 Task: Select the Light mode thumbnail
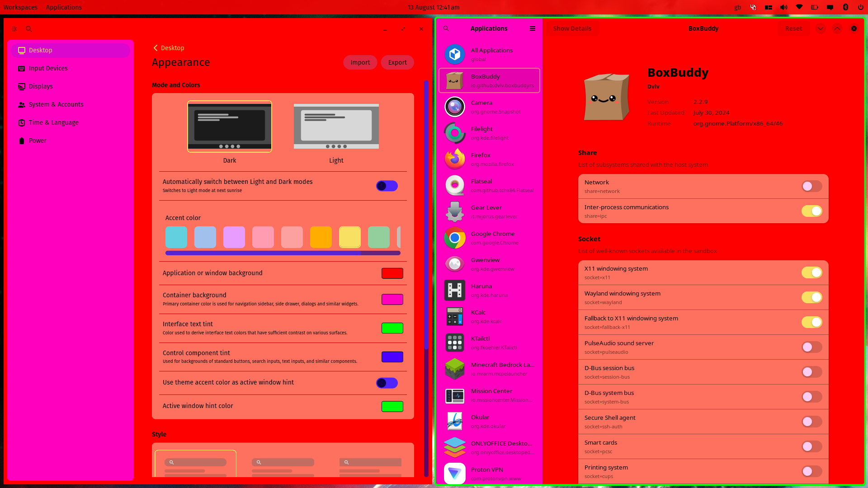pyautogui.click(x=336, y=127)
